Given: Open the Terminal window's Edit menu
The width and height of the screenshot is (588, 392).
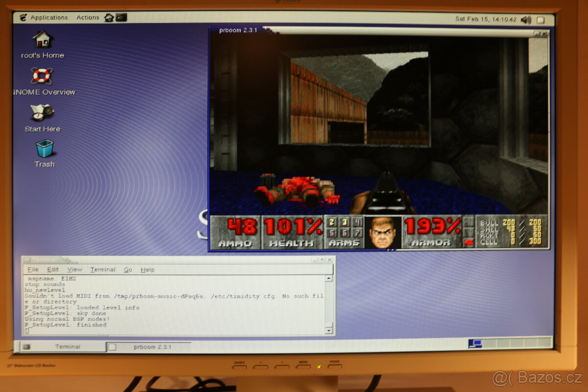Looking at the screenshot, I should (52, 269).
